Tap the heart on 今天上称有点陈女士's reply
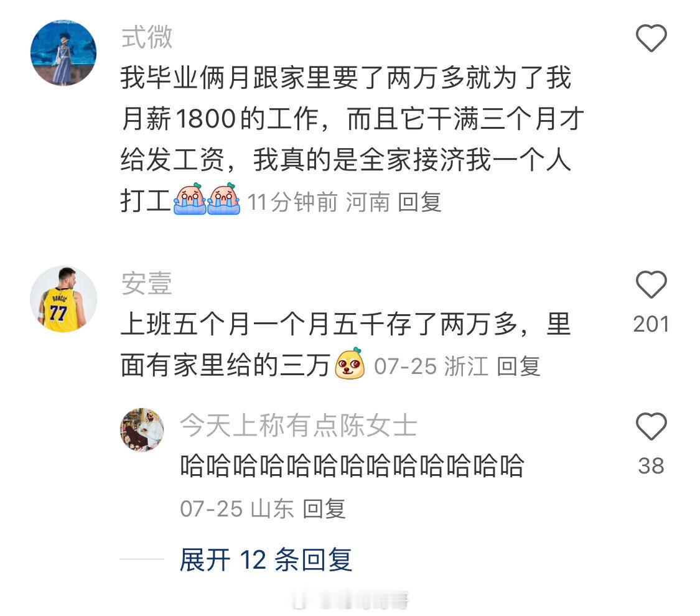 click(651, 426)
